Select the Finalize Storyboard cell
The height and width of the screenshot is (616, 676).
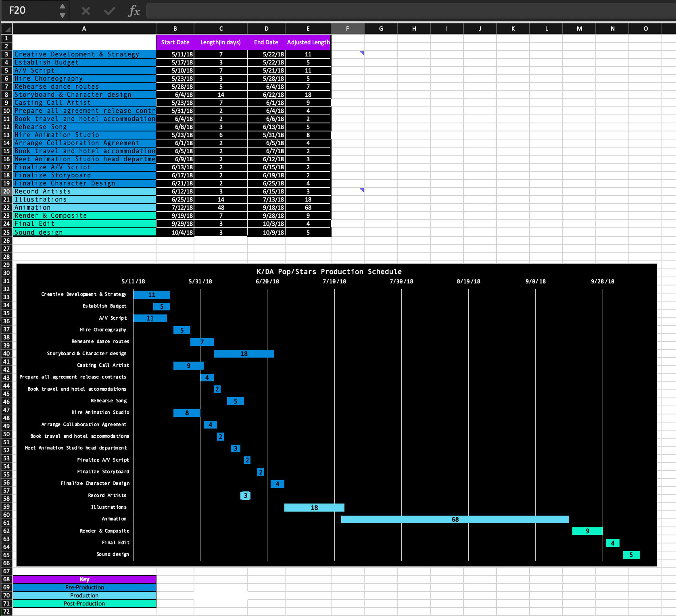(84, 175)
